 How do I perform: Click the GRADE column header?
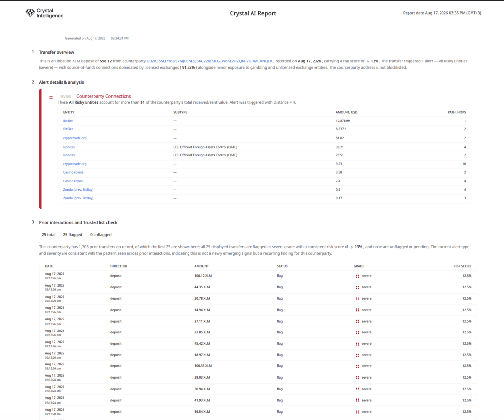[359, 266]
